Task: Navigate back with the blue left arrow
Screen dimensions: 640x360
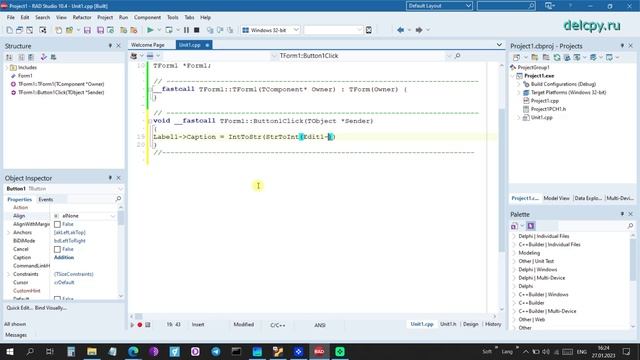Action: (400, 30)
